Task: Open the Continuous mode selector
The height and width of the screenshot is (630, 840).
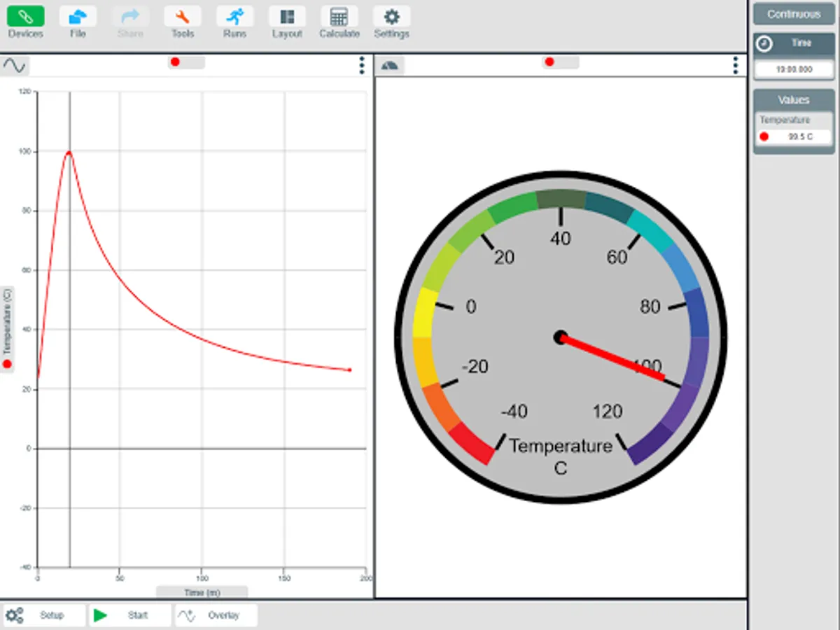Action: click(793, 14)
